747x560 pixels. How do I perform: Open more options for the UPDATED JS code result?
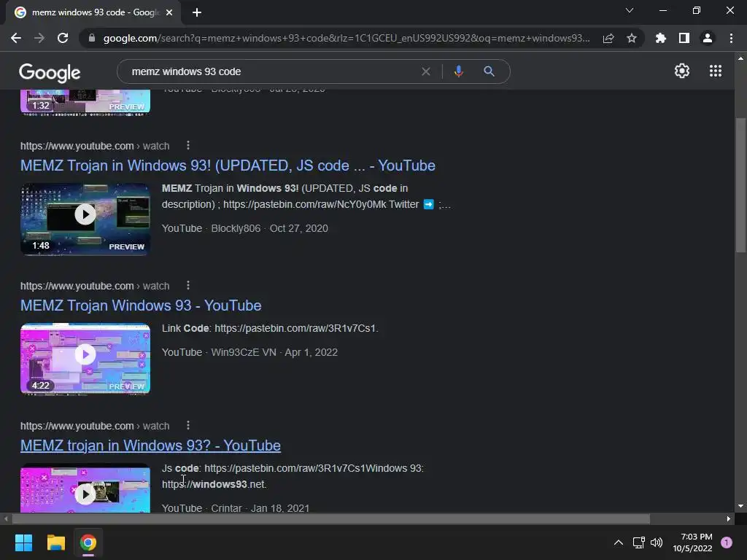pos(188,145)
